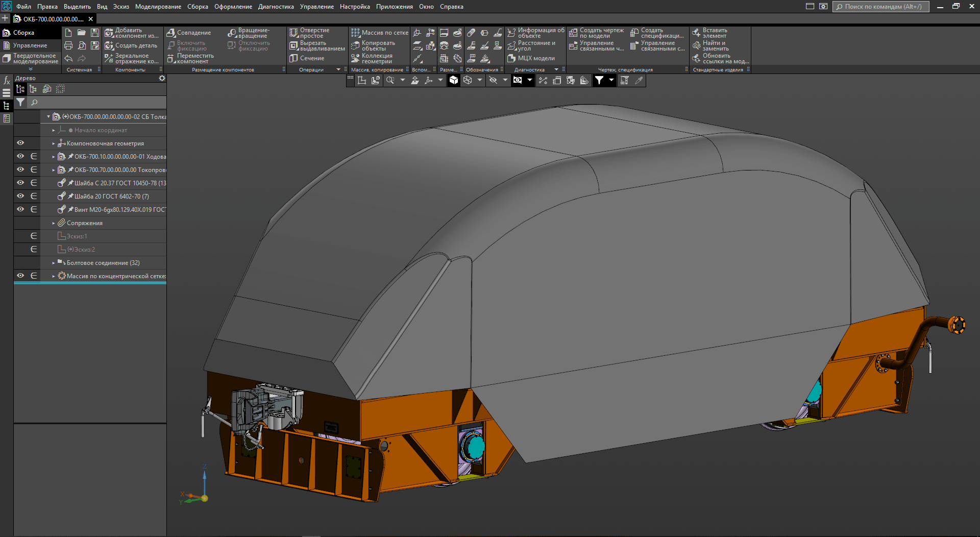The image size is (980, 537).
Task: Toggle visibility of Массив по концентрической сетке
Action: point(20,276)
